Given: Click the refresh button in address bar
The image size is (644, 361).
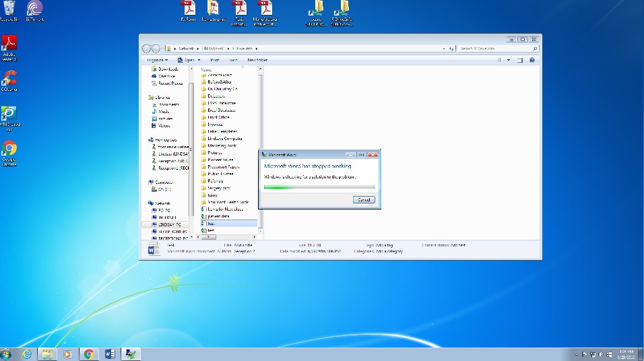Looking at the screenshot, I should [x=451, y=48].
